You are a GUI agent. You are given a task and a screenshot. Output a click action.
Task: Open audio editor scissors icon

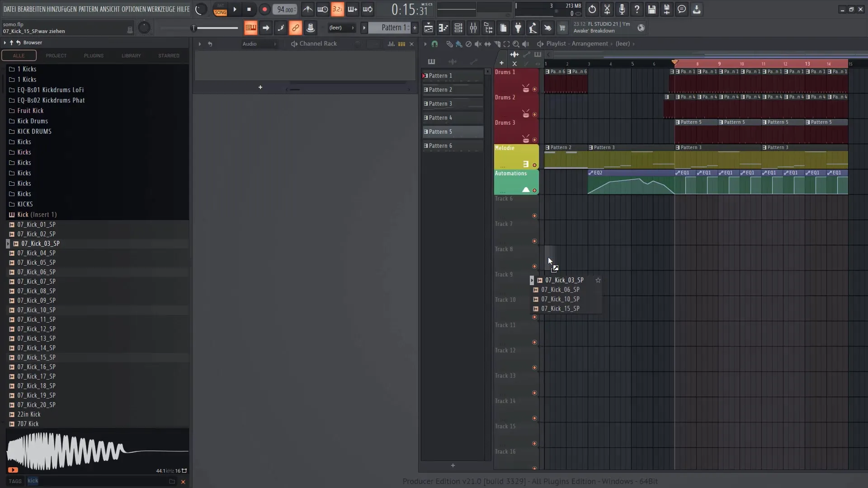(607, 9)
